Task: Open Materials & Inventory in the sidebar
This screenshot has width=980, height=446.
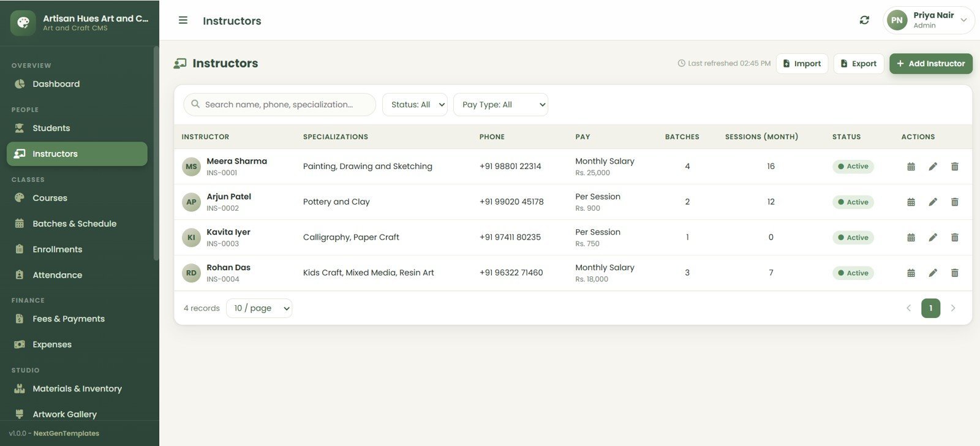Action: point(77,388)
